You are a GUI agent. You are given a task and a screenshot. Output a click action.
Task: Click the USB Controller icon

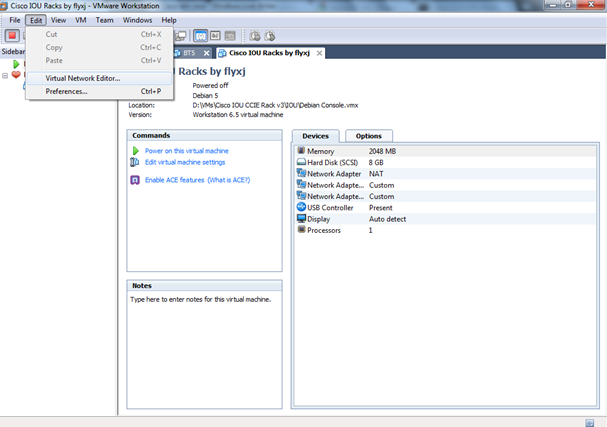(x=301, y=207)
